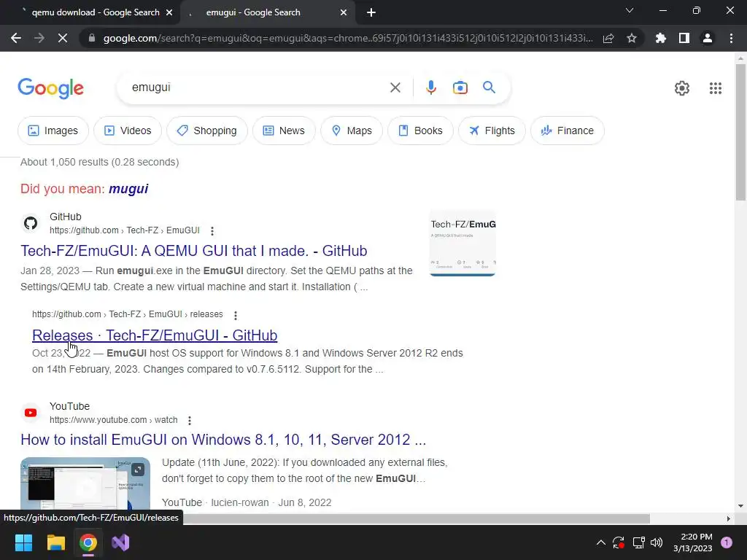
Task: Open Google quick settings gear
Action: coord(682,88)
